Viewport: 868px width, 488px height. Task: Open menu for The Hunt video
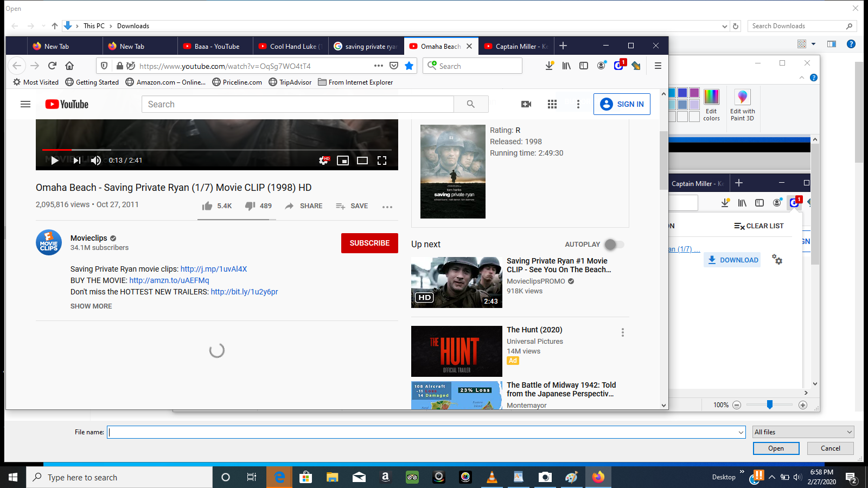(623, 332)
